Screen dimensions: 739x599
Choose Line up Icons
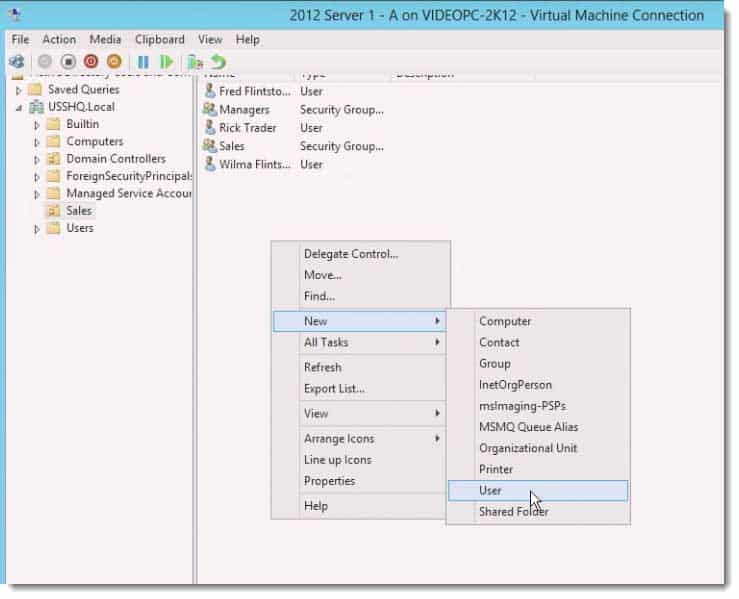tap(359, 460)
